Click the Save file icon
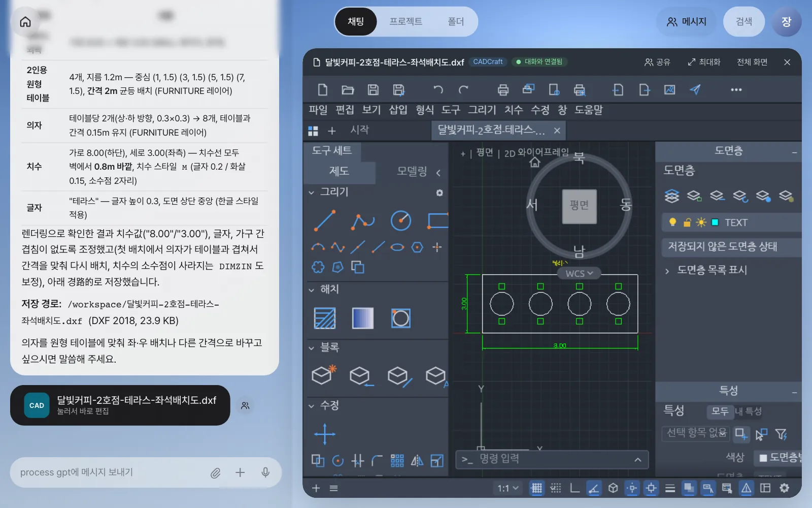812x508 pixels. click(x=373, y=90)
